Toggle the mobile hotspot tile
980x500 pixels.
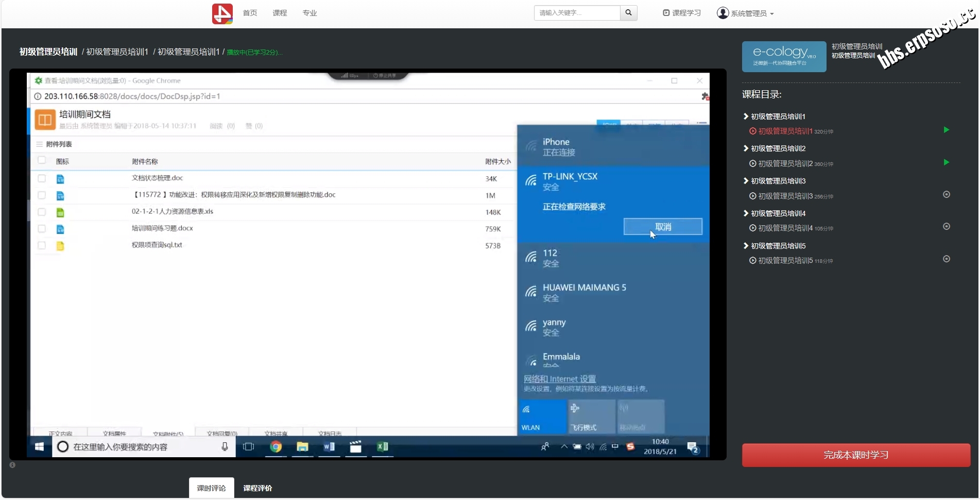pyautogui.click(x=641, y=416)
